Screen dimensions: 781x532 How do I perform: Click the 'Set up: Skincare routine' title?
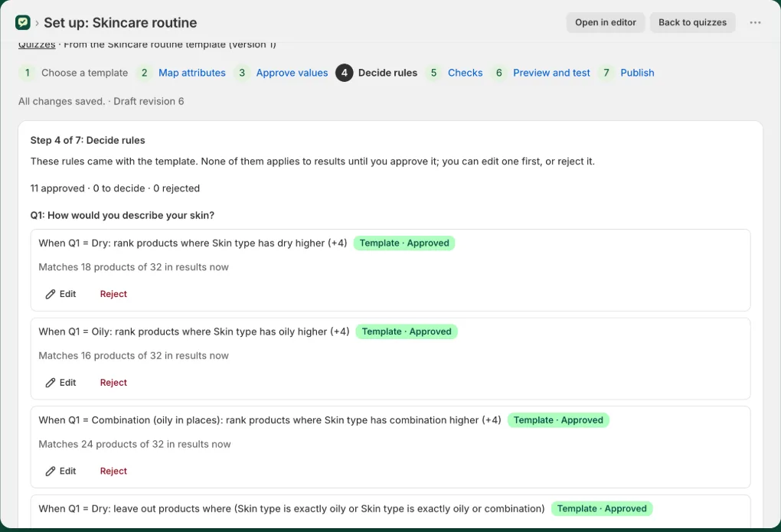click(120, 22)
